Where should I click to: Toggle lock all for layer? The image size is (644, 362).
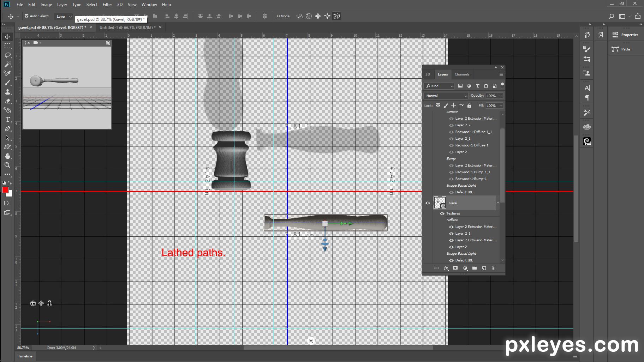tap(469, 105)
